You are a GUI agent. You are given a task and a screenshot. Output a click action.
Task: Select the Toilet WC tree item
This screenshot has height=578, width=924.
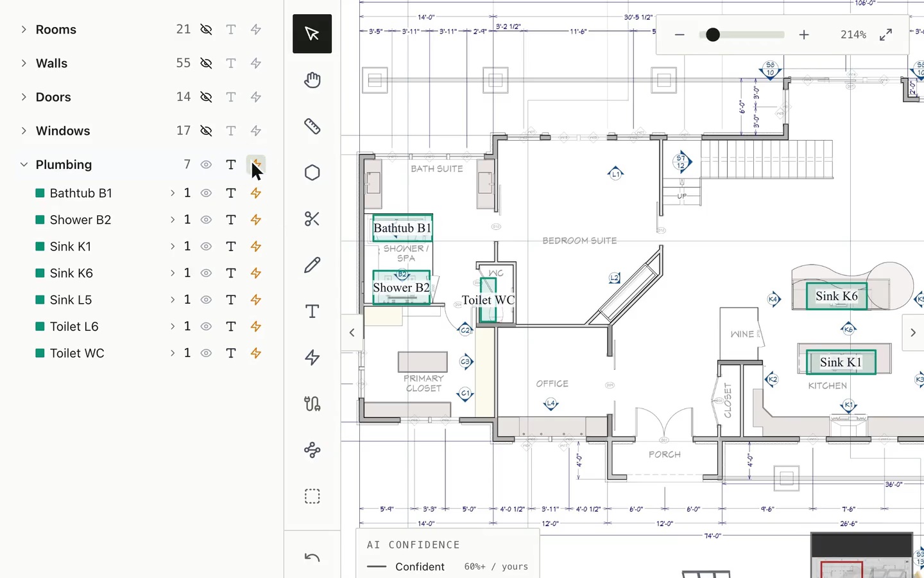tap(77, 353)
